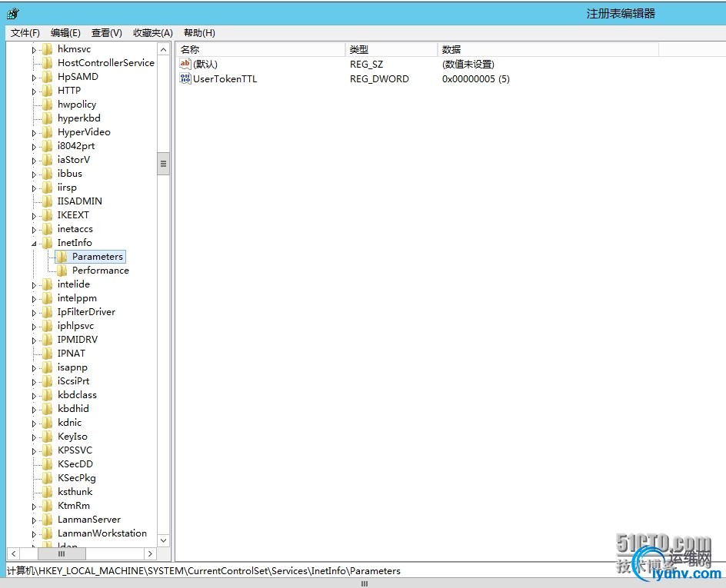Viewport: 726px width, 588px height.
Task: Select the kbdhid tree item label
Action: 73,409
